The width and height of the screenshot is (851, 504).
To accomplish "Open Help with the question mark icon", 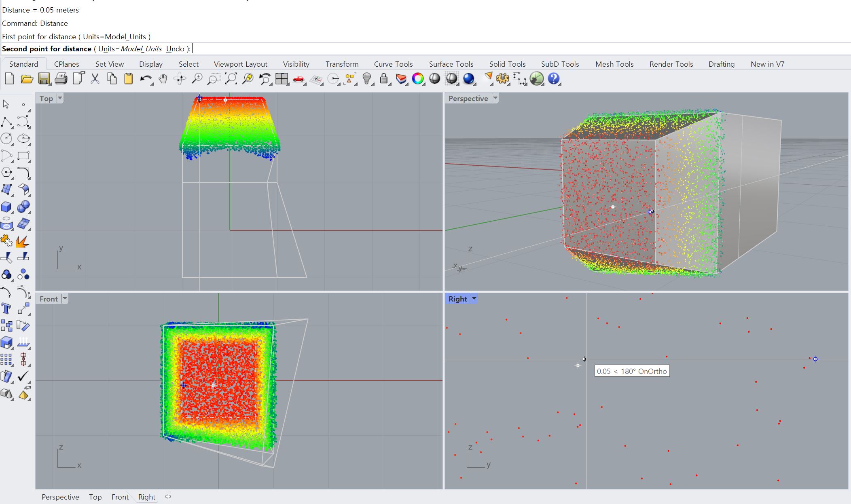I will pyautogui.click(x=554, y=78).
